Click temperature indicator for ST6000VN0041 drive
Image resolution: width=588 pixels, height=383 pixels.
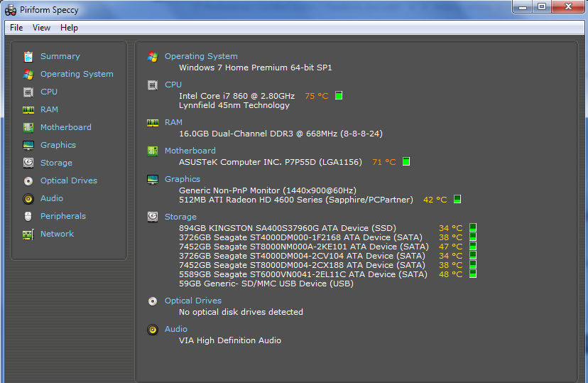click(473, 274)
